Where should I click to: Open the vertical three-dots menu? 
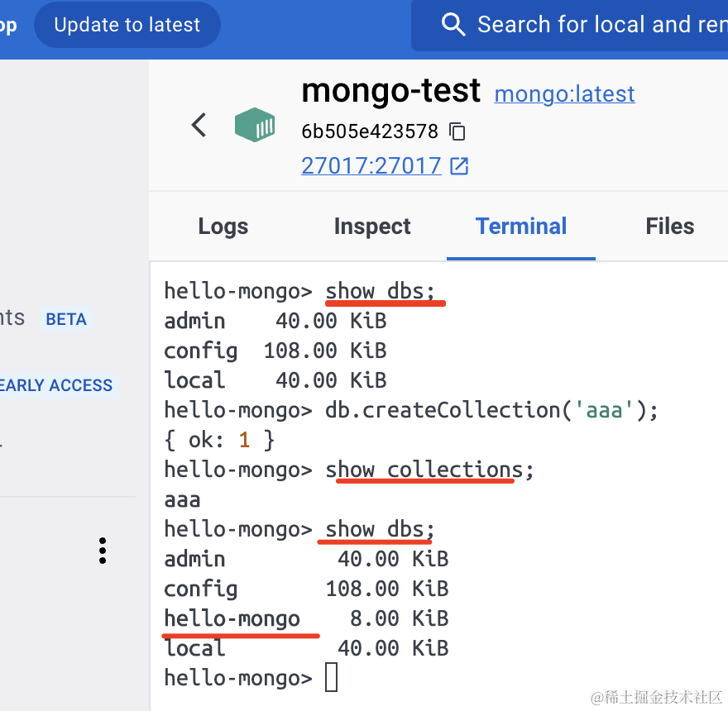click(x=103, y=551)
